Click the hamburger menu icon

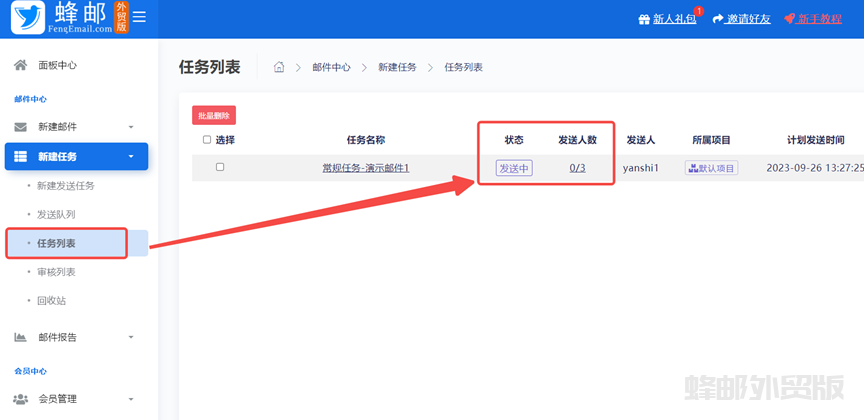(139, 17)
